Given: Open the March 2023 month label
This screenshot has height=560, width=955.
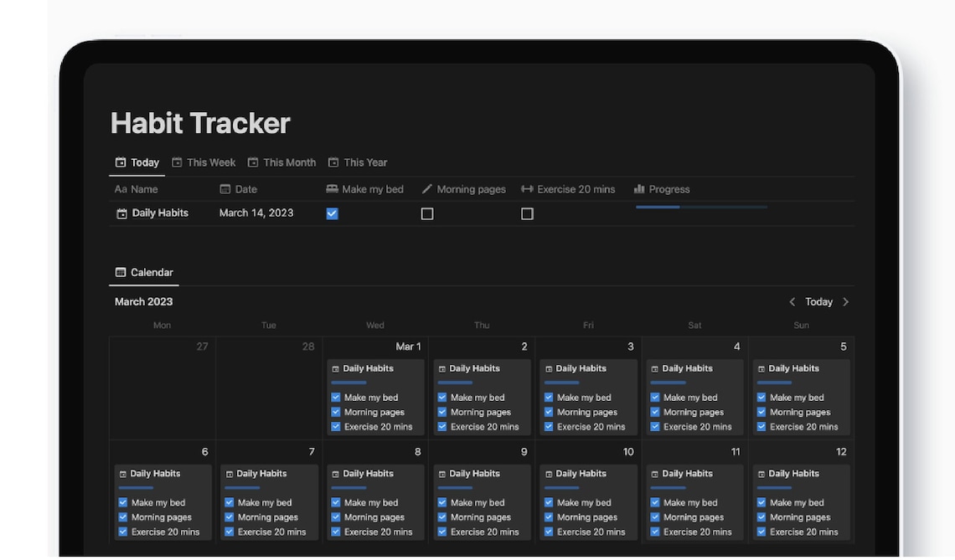Looking at the screenshot, I should [x=143, y=301].
